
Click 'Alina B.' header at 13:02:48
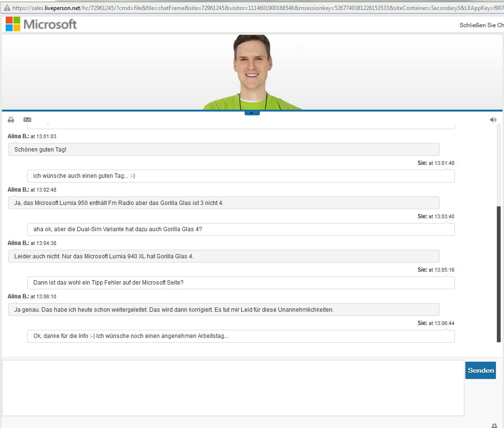tap(32, 190)
